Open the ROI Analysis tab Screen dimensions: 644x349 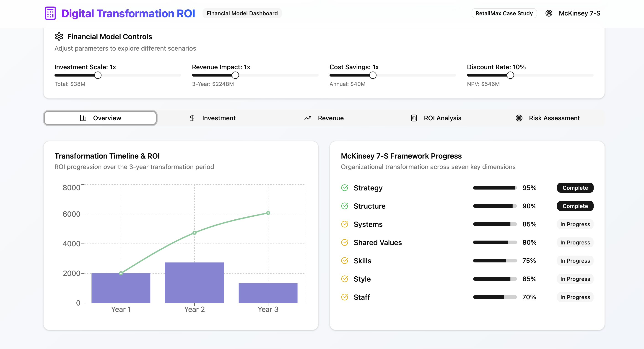pos(436,118)
